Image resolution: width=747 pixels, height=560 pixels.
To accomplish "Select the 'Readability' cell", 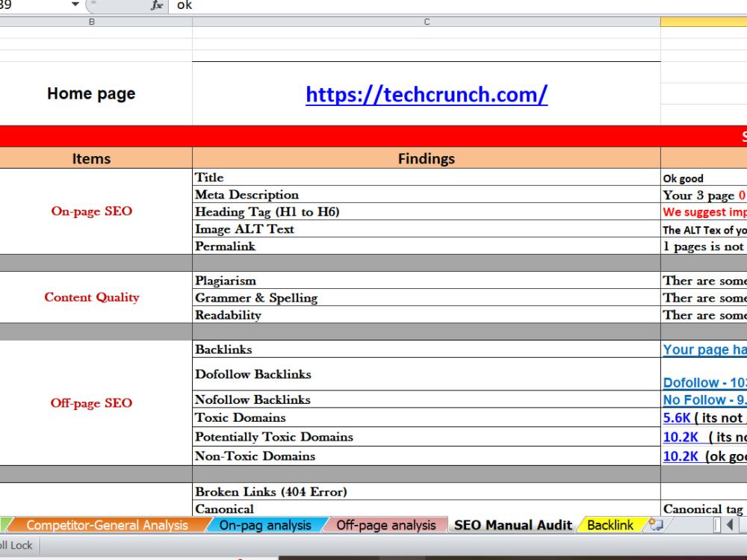I will tap(427, 315).
